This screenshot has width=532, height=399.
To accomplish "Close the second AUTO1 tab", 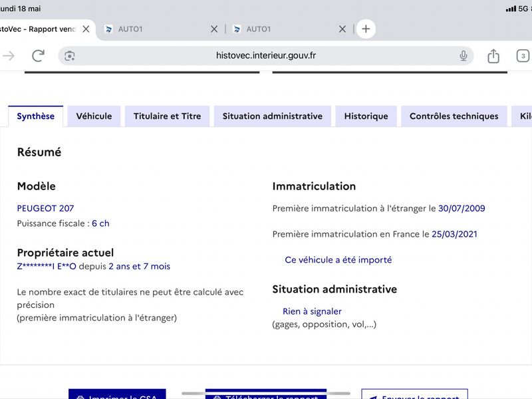I will pyautogui.click(x=342, y=29).
